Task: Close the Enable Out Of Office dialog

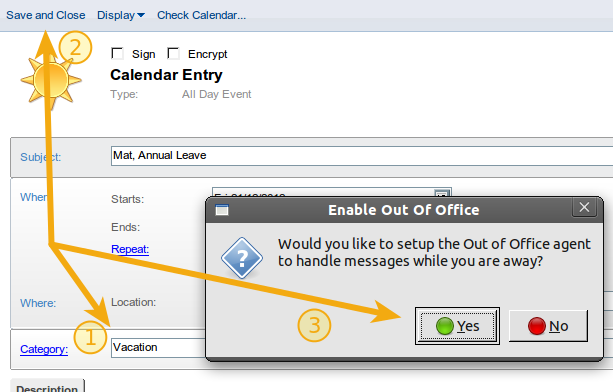Action: [x=584, y=207]
